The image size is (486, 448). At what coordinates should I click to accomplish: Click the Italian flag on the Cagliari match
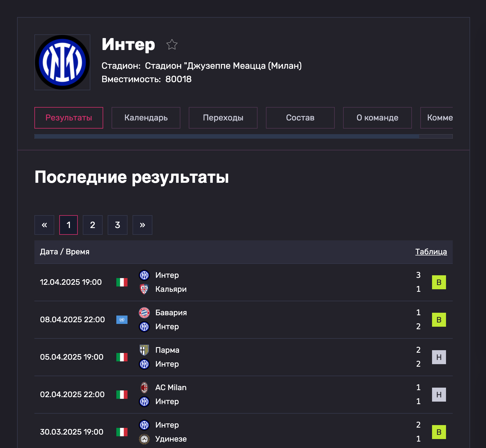click(x=122, y=282)
